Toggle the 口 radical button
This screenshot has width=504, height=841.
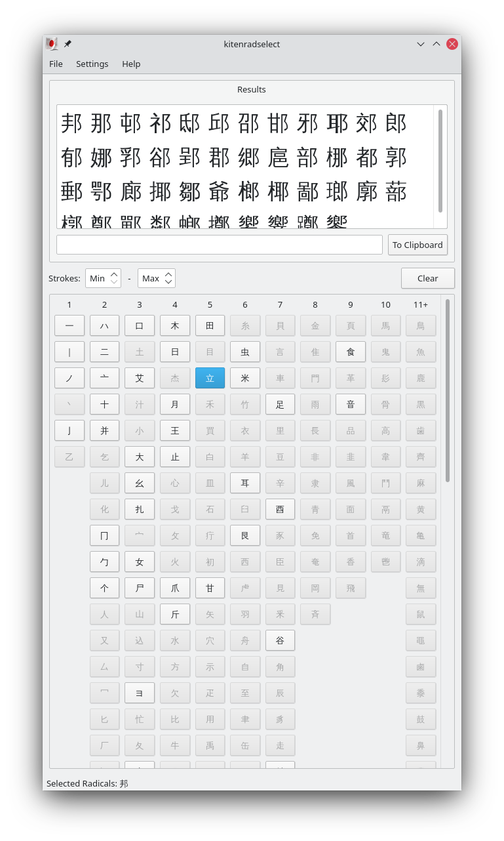coord(140,325)
